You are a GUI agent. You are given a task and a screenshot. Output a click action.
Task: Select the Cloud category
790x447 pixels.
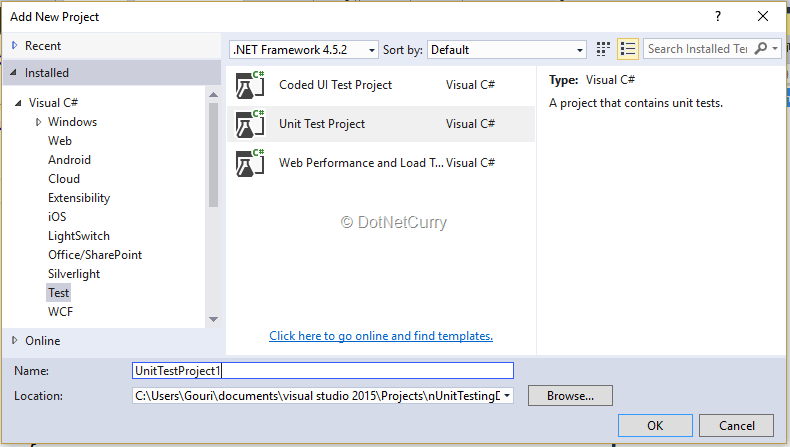(64, 179)
